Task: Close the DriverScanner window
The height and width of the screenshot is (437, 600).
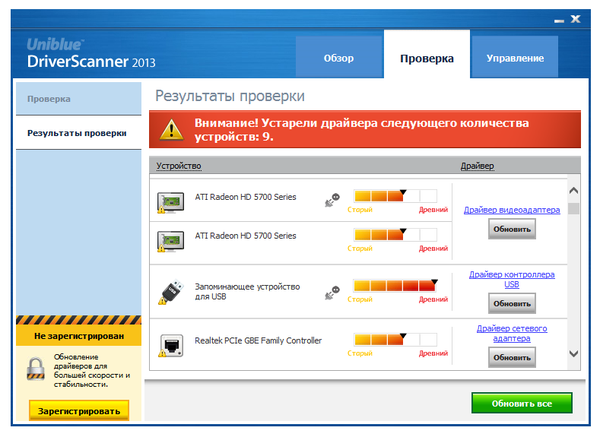Action: (575, 19)
